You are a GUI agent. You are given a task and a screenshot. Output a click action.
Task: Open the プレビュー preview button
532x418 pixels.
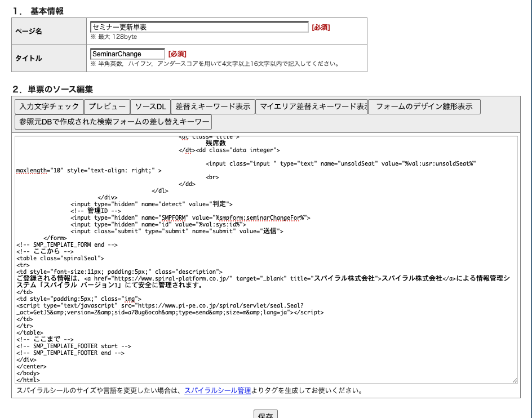point(107,106)
